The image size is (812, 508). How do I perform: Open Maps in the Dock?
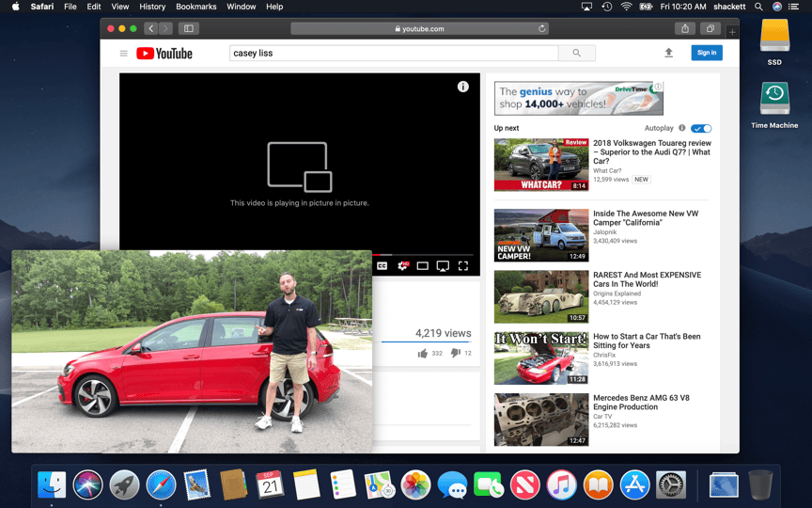380,485
